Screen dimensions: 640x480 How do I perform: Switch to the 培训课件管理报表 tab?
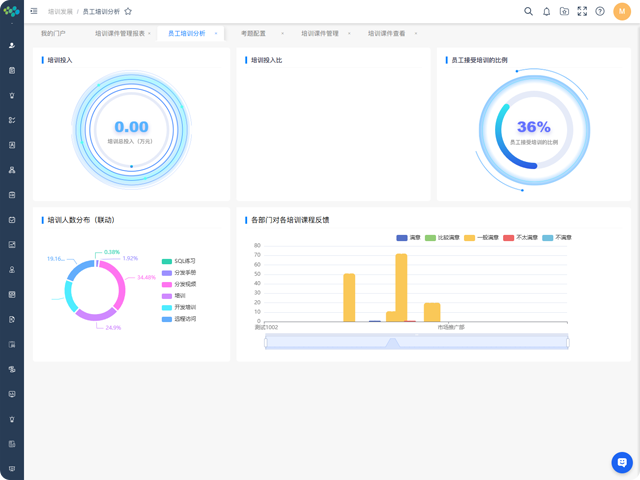pos(120,33)
